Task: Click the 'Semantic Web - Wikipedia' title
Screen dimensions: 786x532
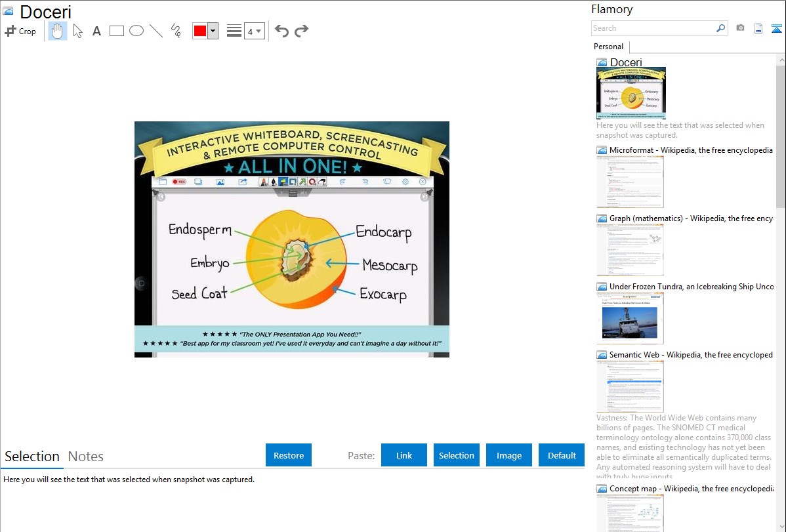Action: [691, 354]
